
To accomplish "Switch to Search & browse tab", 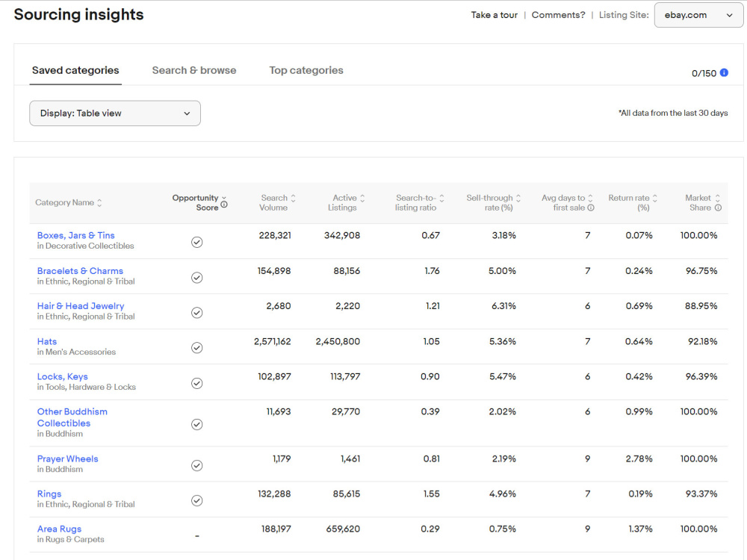I will tap(194, 70).
